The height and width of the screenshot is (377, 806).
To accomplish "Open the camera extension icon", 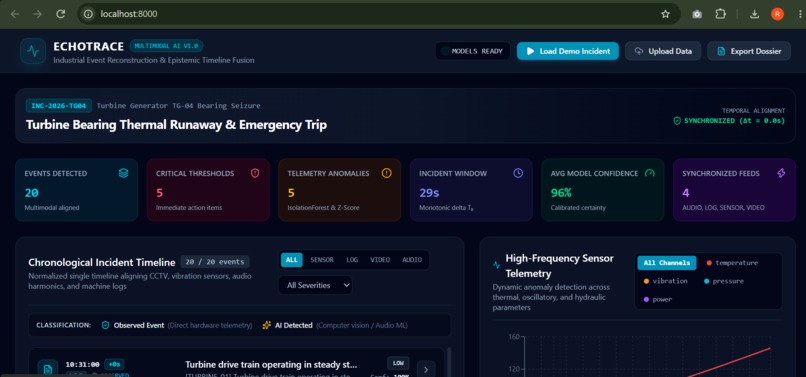I will 697,14.
